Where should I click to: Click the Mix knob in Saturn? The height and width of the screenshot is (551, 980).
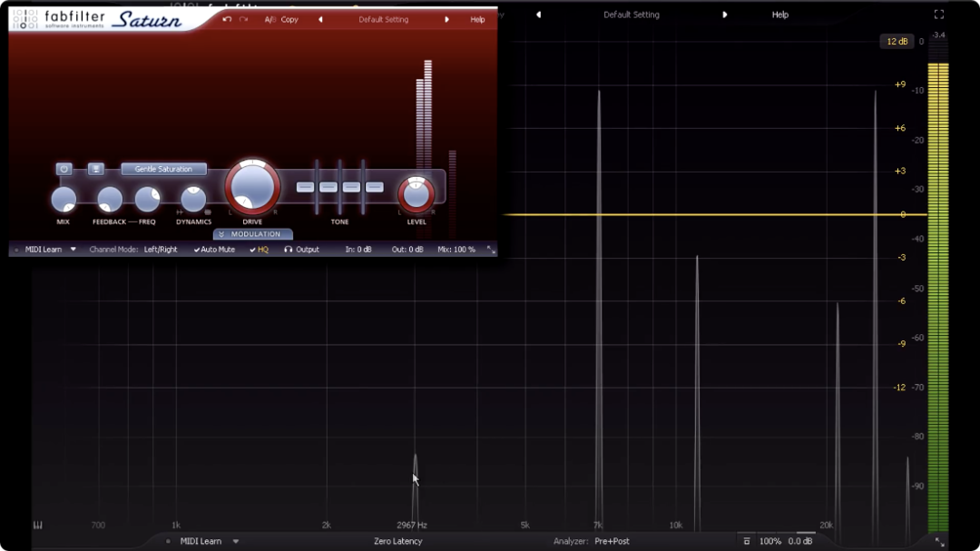pos(64,199)
